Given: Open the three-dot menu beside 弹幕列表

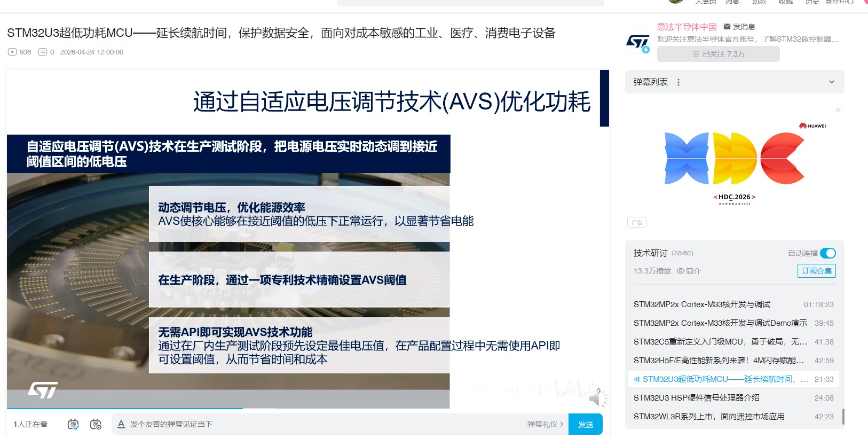Looking at the screenshot, I should click(x=678, y=82).
